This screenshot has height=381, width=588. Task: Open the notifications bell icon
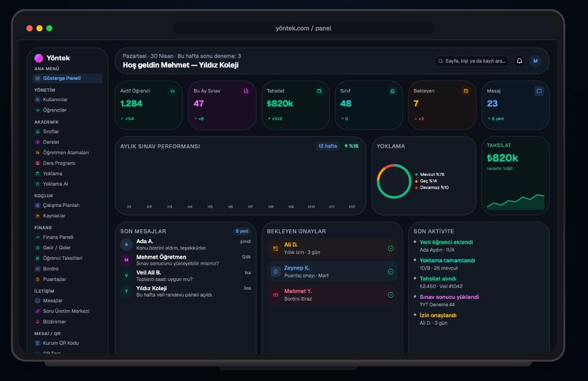pyautogui.click(x=519, y=61)
